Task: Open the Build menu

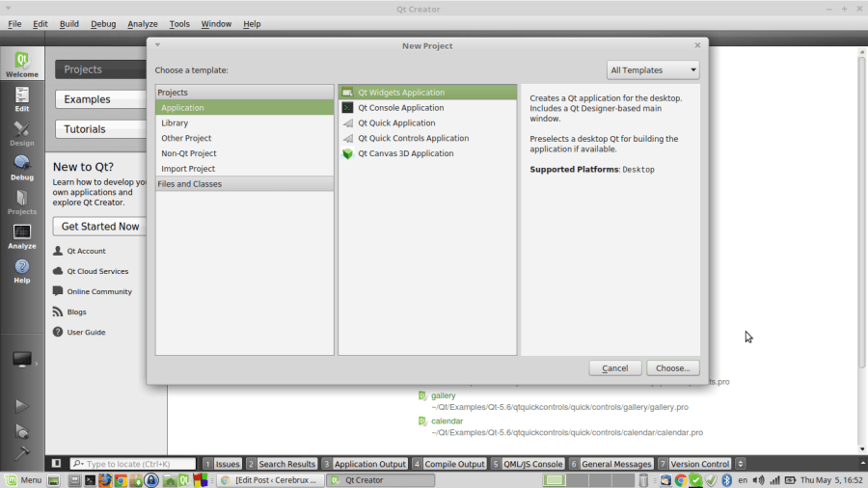Action: (x=69, y=24)
